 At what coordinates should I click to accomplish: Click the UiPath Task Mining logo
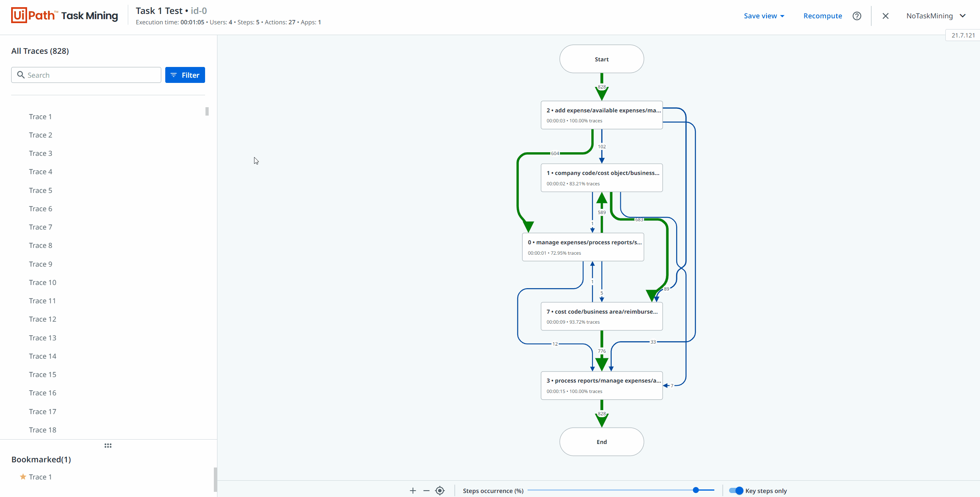pos(65,16)
